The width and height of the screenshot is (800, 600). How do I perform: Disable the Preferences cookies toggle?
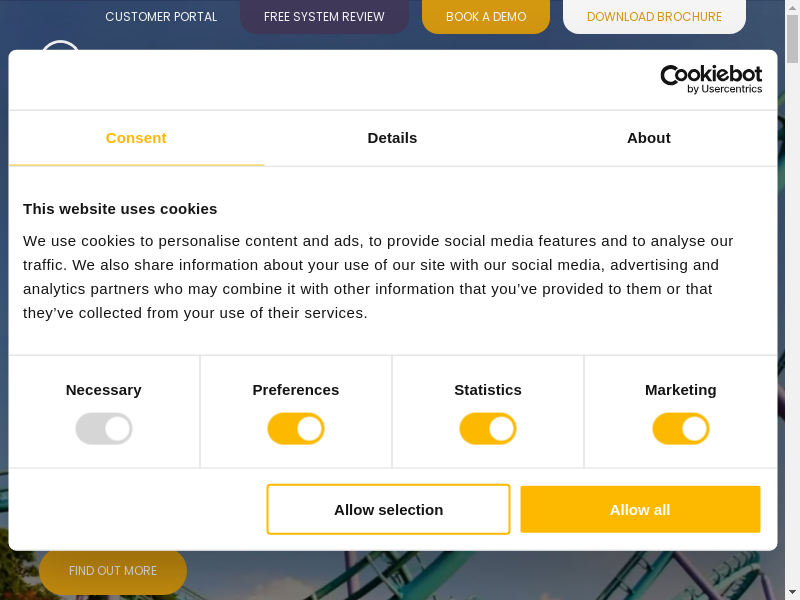click(296, 429)
